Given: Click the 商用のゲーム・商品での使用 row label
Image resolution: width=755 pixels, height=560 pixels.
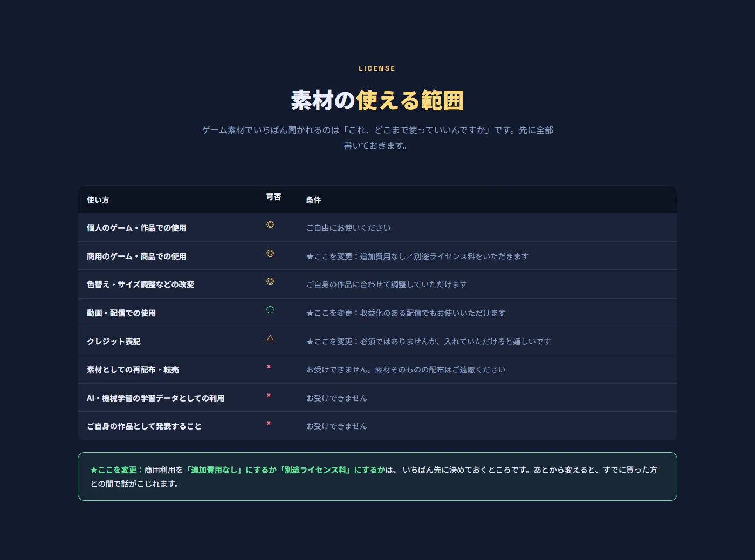Looking at the screenshot, I should [136, 257].
